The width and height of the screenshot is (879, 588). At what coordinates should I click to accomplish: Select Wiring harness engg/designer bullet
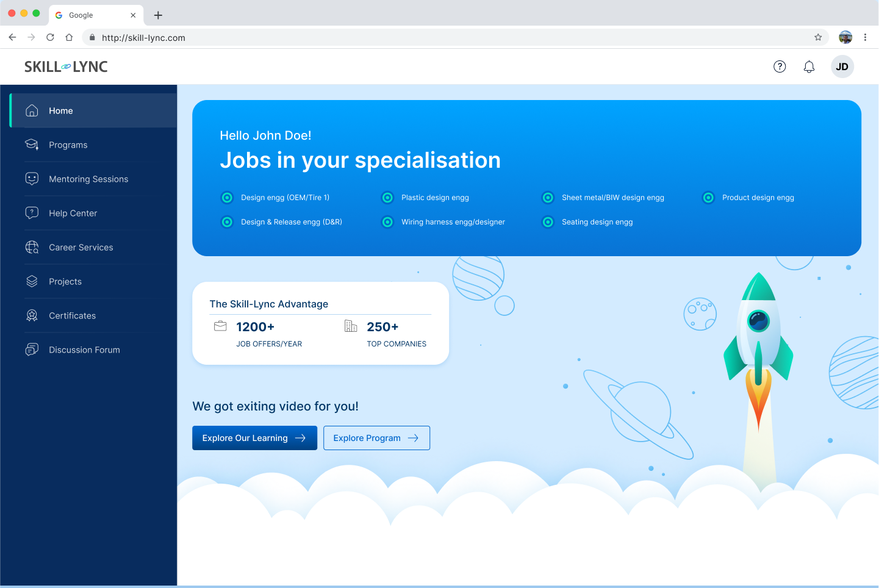tap(387, 222)
